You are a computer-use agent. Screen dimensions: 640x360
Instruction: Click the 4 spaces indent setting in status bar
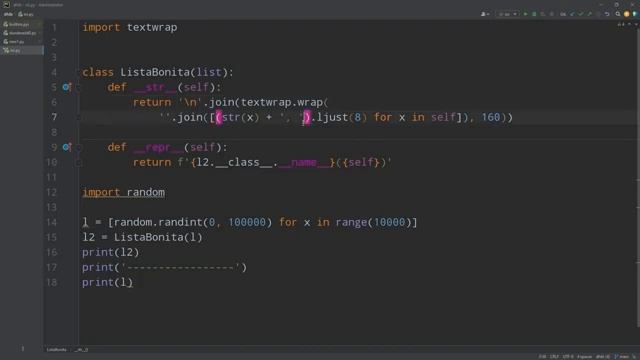click(584, 357)
